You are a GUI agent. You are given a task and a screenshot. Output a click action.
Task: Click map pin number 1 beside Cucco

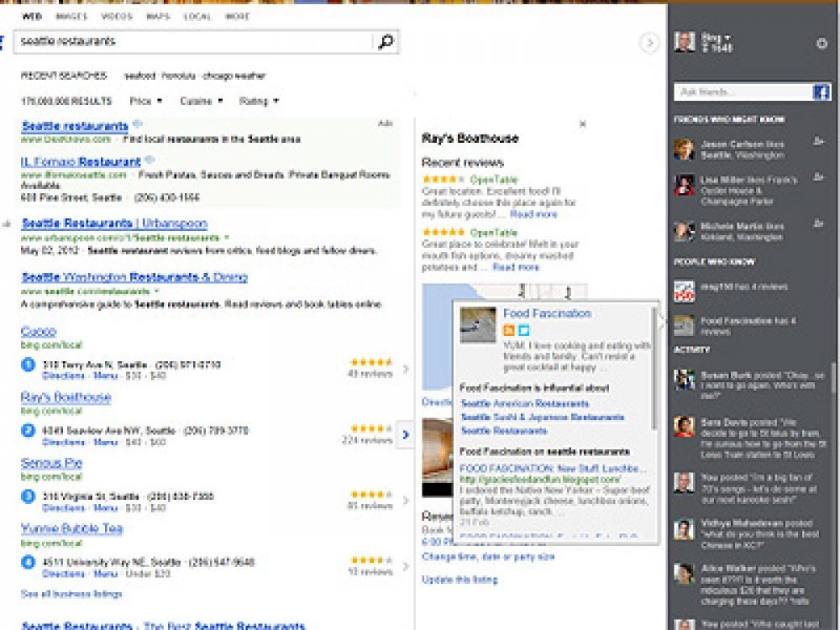(x=28, y=365)
